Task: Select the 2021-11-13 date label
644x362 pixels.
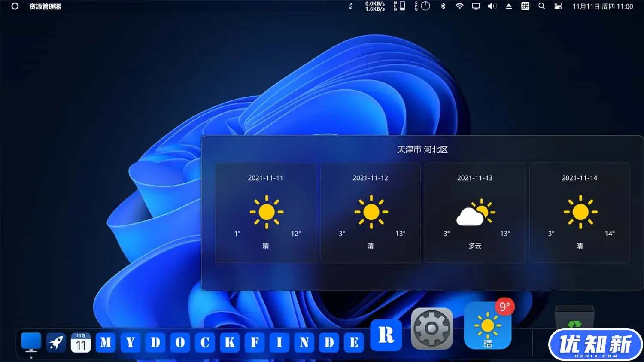Action: 475,178
